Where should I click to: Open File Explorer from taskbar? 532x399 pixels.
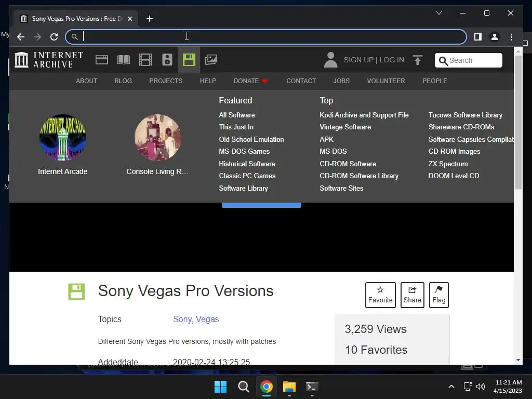click(289, 387)
